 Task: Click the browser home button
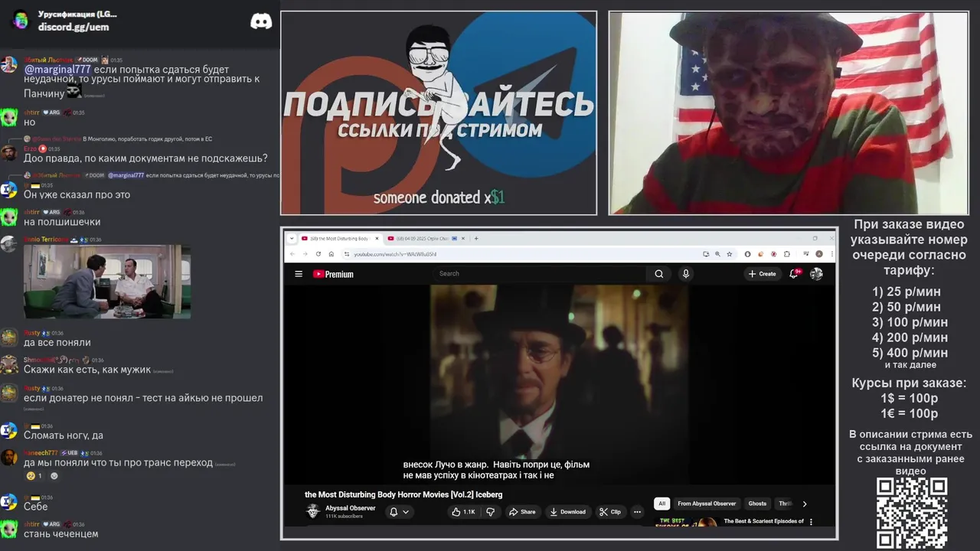point(331,254)
